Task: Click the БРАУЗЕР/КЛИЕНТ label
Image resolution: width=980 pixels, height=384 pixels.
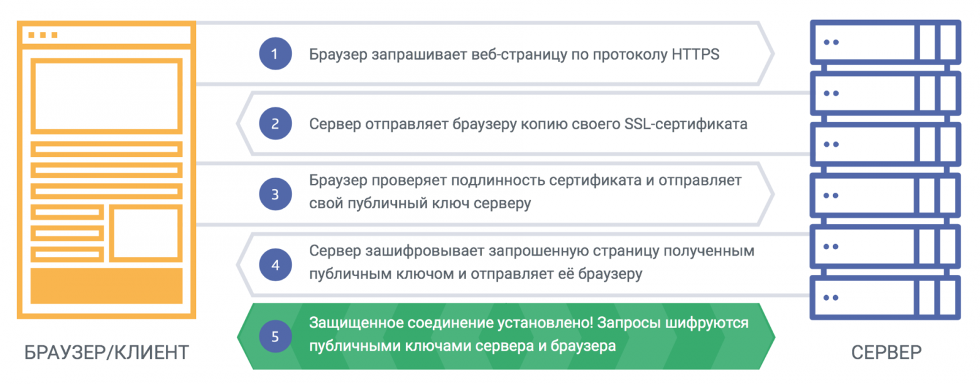Action: (x=106, y=352)
